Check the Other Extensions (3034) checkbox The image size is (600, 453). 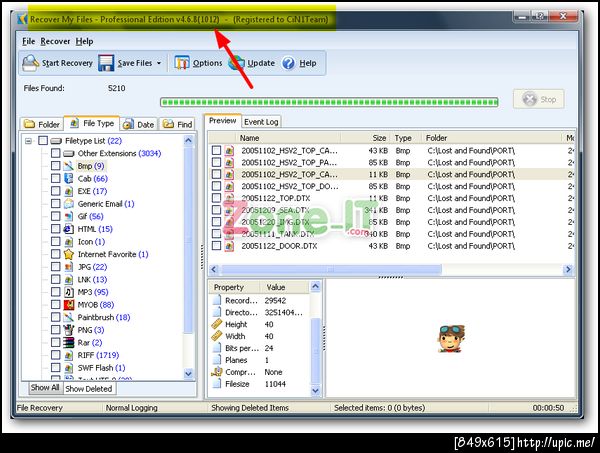tap(55, 153)
